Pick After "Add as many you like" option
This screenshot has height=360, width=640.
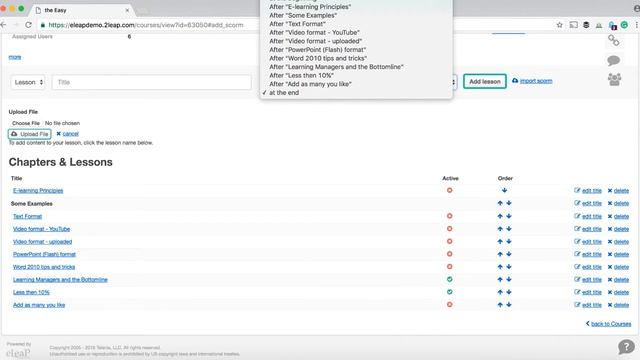310,84
